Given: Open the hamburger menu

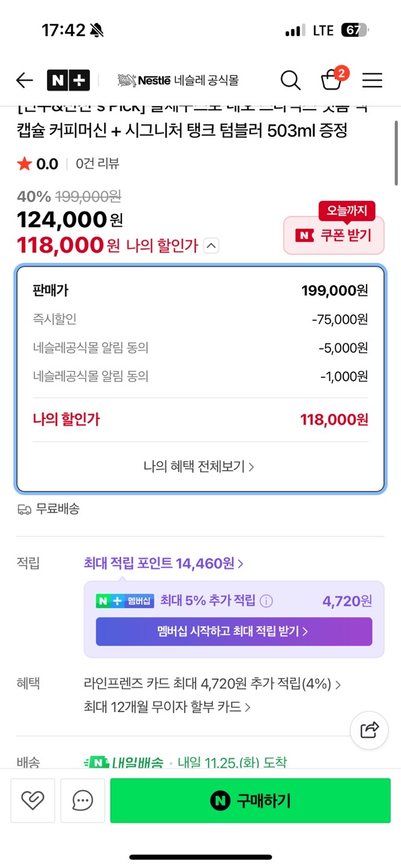Looking at the screenshot, I should tap(372, 80).
